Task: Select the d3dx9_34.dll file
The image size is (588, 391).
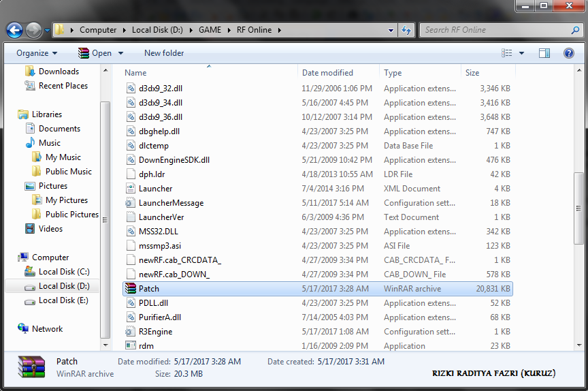Action: click(160, 103)
